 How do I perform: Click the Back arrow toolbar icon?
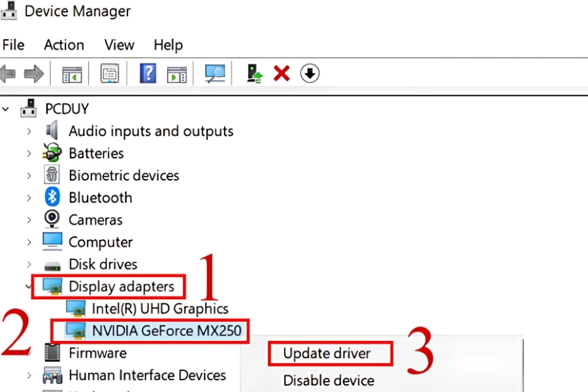(8, 74)
